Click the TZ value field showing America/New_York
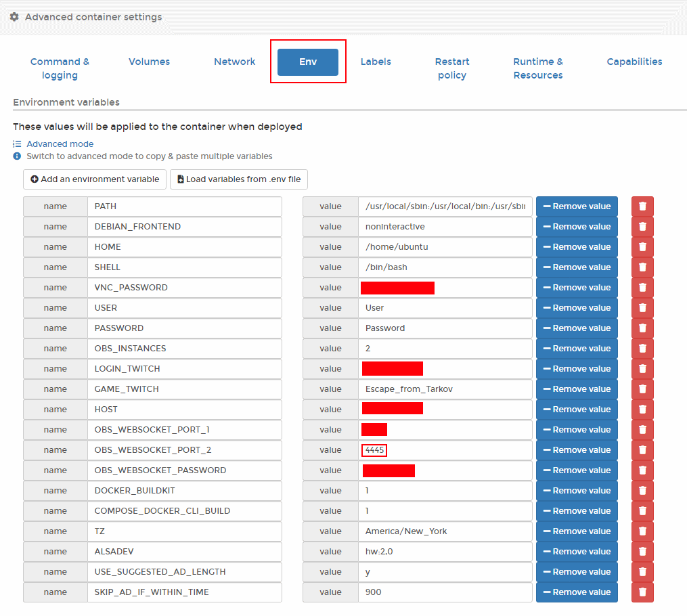 (x=445, y=531)
